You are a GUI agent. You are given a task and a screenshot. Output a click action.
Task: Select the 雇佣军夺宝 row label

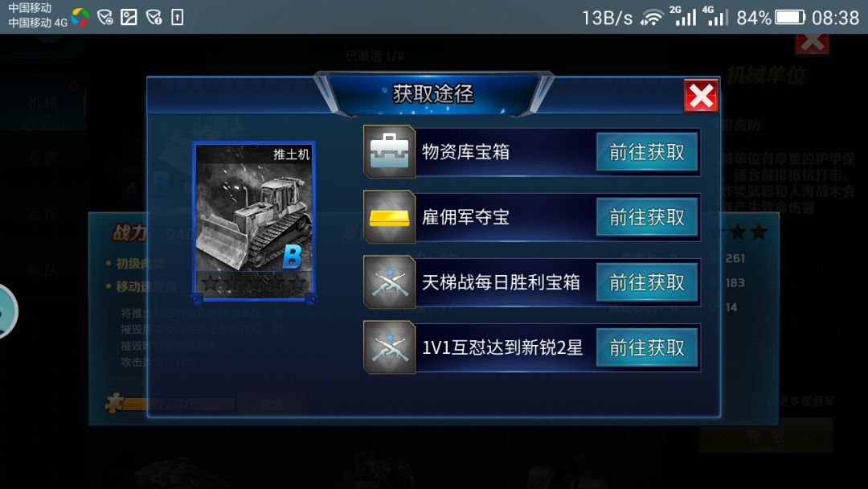tap(465, 217)
